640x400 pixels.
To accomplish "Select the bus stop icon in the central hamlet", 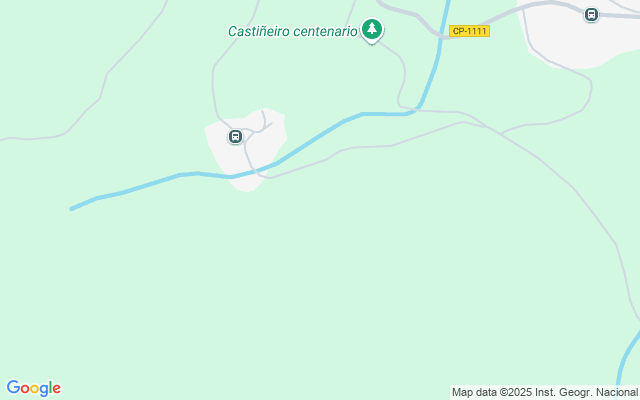I will pyautogui.click(x=235, y=136).
